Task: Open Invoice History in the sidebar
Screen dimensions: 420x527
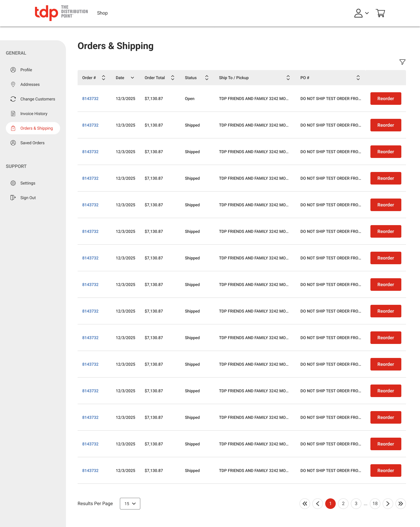Action: (34, 114)
